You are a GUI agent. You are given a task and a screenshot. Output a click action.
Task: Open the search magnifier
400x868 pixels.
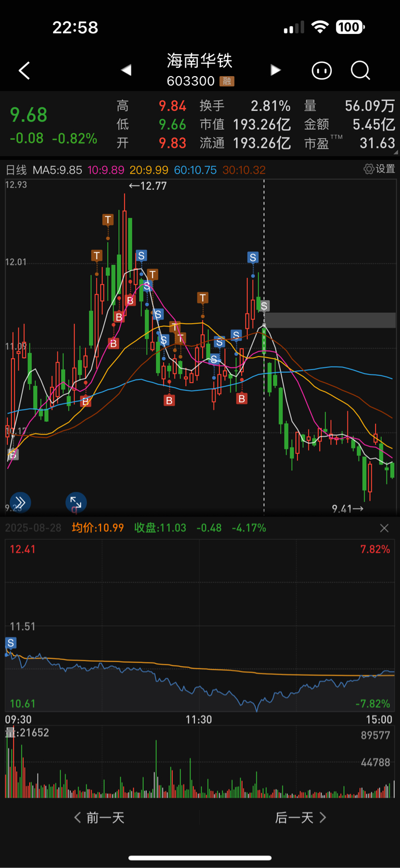tap(360, 70)
